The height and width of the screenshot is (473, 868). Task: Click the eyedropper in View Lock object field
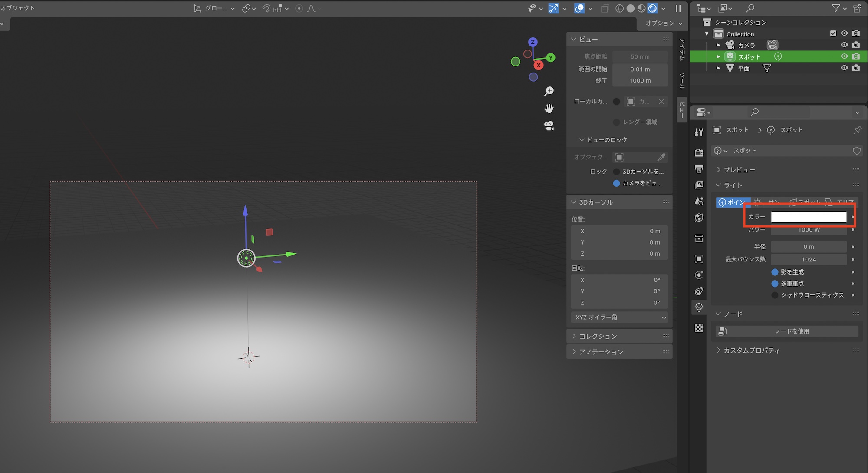point(661,157)
